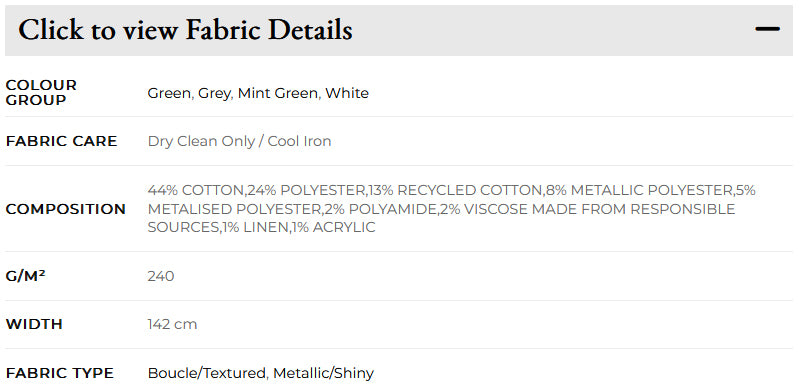Click the G/M² row label
This screenshot has width=802, height=387.
point(26,276)
